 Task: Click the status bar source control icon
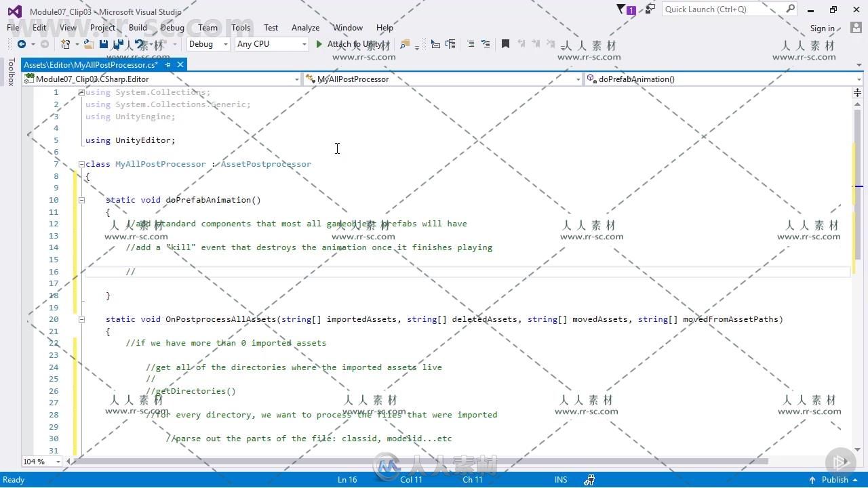click(x=589, y=480)
